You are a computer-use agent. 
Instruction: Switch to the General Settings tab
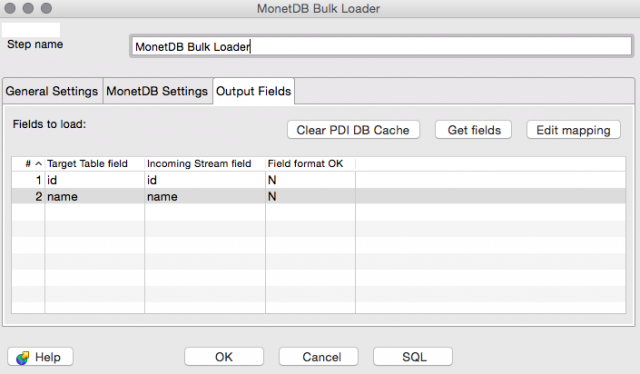tap(52, 91)
